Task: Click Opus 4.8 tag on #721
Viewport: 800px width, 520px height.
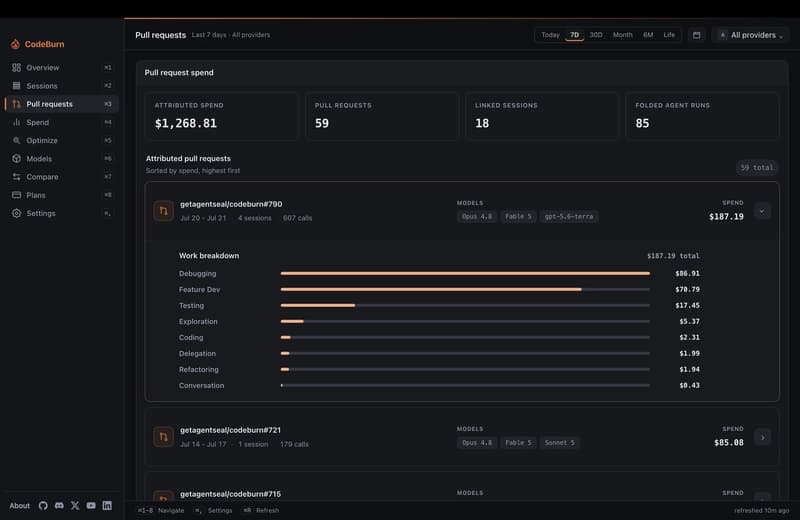Action: (477, 443)
